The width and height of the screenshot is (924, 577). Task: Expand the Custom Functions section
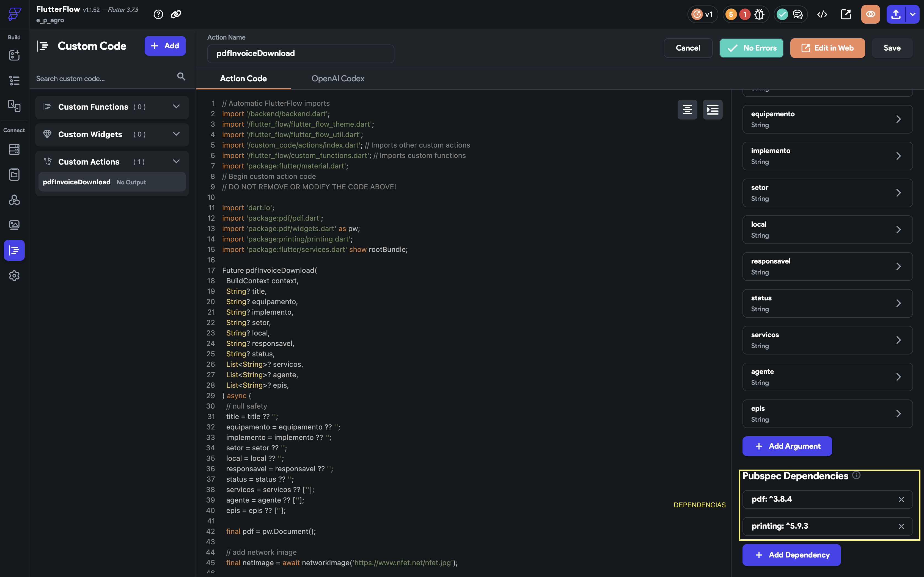coord(176,107)
